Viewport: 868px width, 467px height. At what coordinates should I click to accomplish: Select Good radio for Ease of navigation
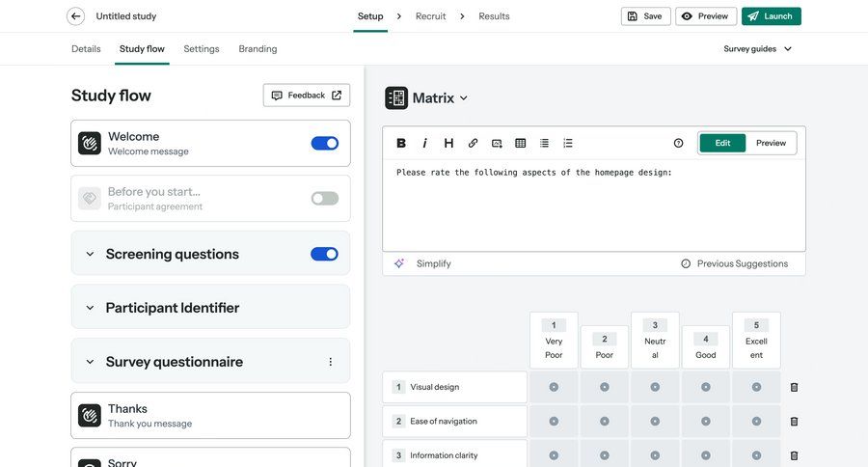pos(706,422)
